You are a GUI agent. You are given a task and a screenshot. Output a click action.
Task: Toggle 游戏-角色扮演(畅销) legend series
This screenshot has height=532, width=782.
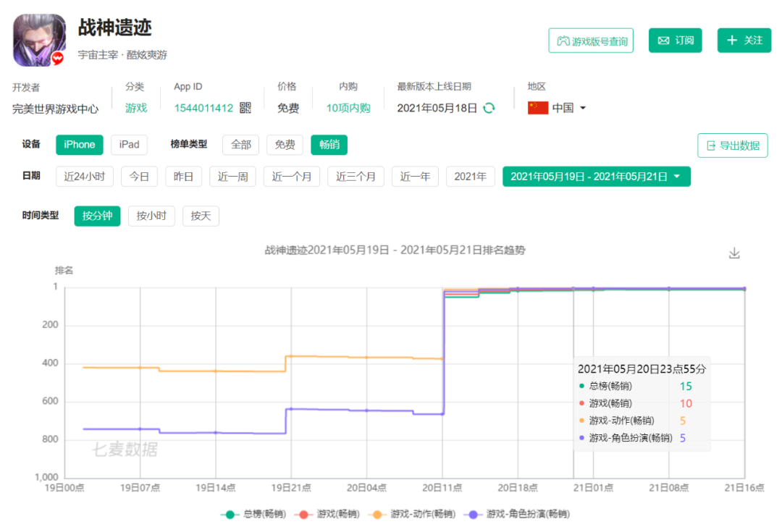[x=517, y=514]
